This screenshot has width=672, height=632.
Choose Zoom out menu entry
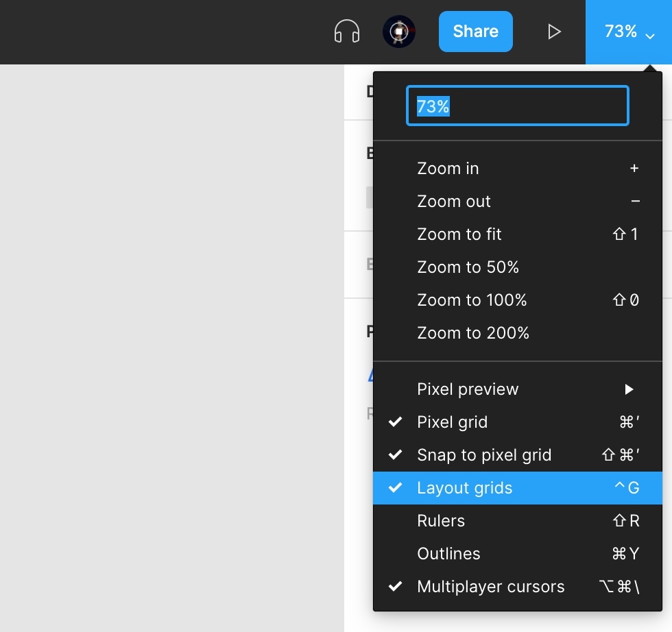pos(454,202)
